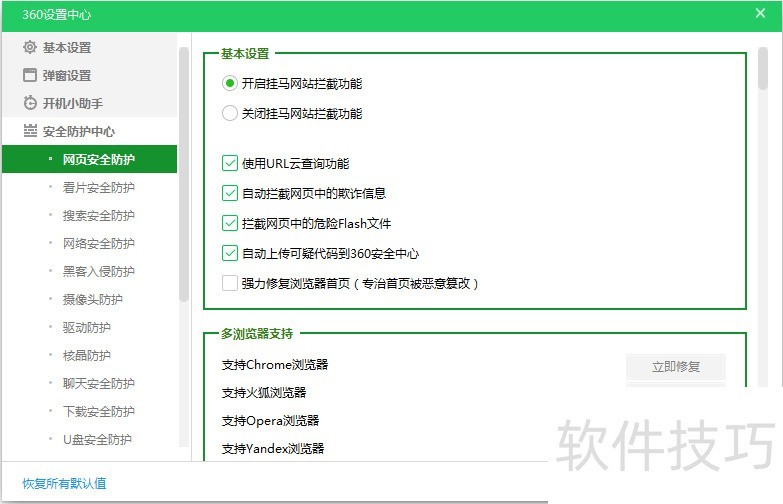Click 恢复所有默认值 link

(x=64, y=483)
